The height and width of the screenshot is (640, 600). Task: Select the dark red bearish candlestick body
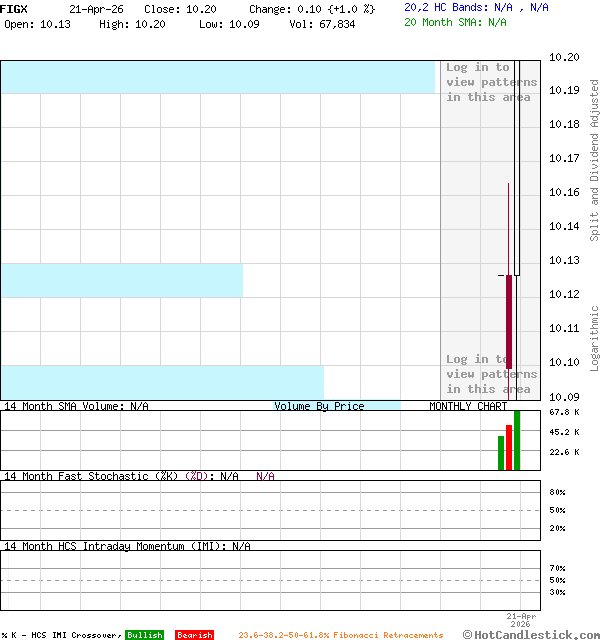509,335
